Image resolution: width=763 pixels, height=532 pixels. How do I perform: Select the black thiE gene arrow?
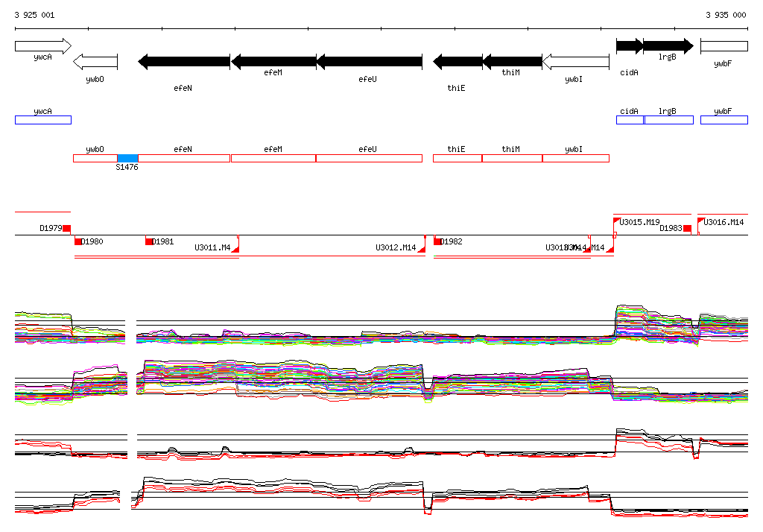point(458,62)
